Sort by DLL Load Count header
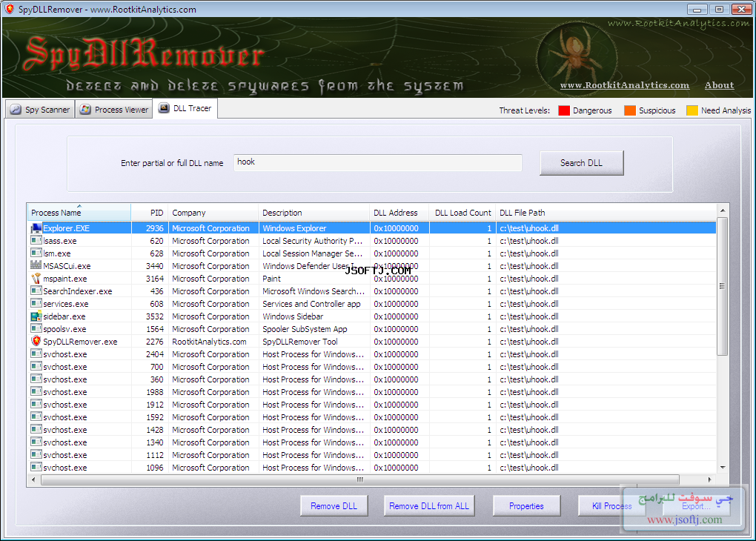The height and width of the screenshot is (541, 756). (462, 213)
